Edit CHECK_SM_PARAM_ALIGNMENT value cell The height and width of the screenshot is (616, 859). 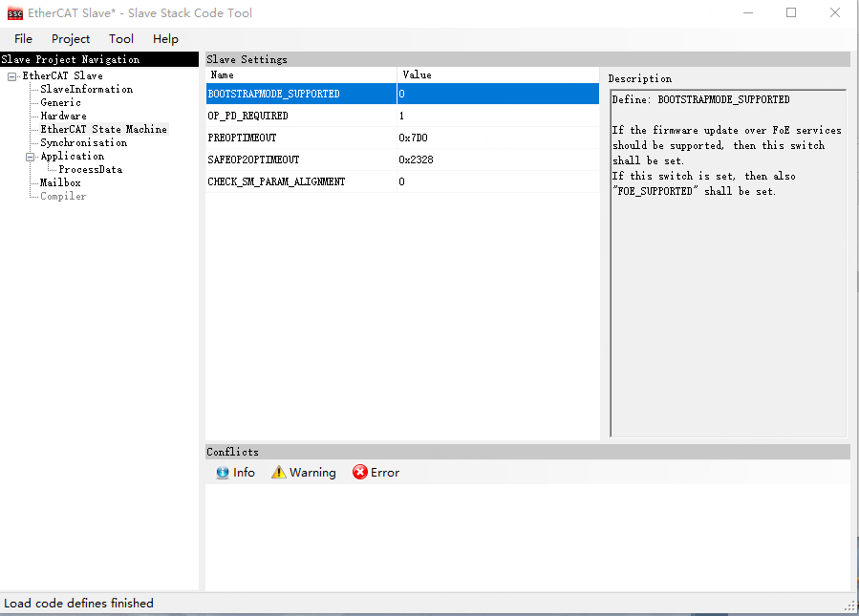(x=498, y=181)
